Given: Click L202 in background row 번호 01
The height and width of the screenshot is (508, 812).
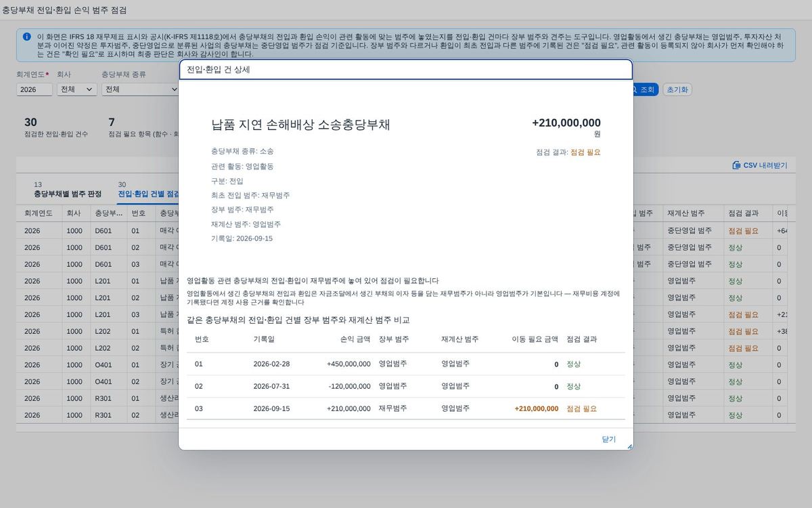Looking at the screenshot, I should [104, 331].
